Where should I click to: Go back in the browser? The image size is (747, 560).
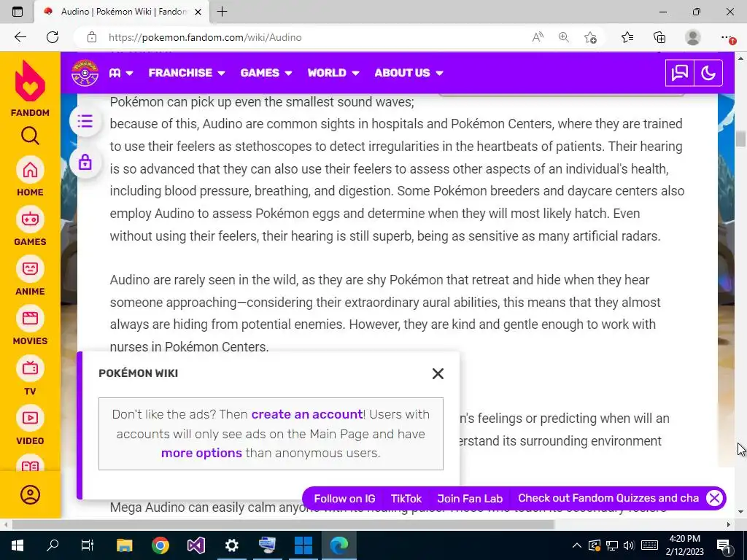20,37
